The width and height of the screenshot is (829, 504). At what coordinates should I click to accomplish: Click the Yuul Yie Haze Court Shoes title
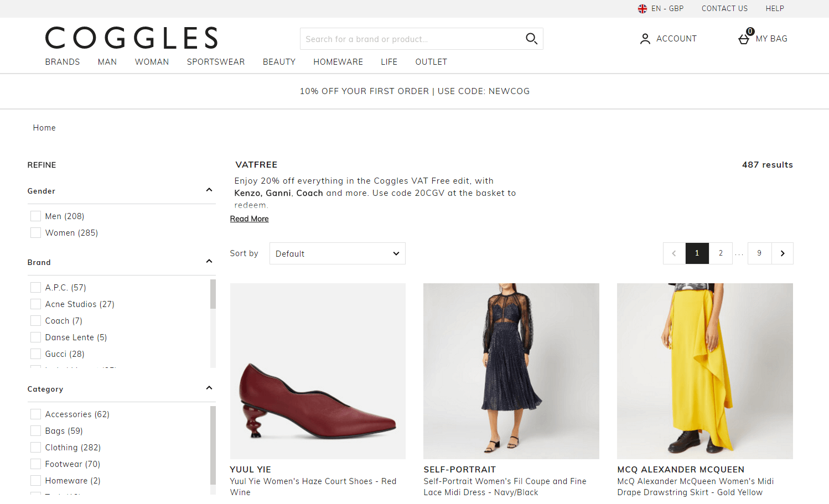(x=313, y=487)
